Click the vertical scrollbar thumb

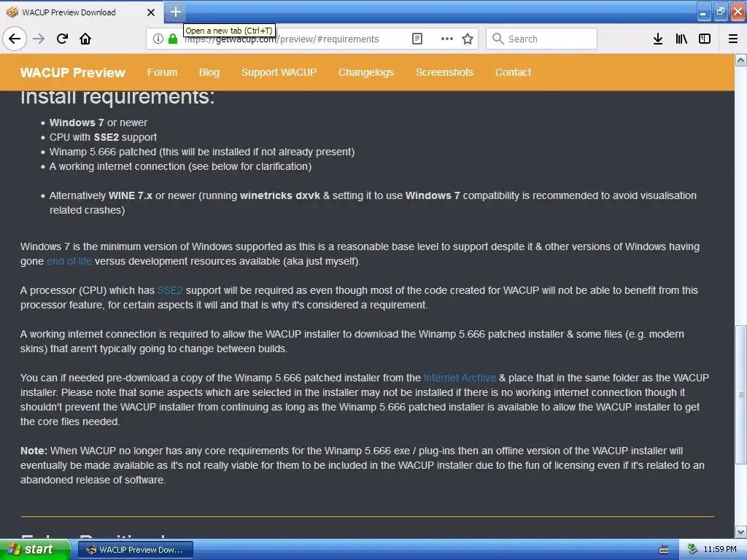(740, 394)
